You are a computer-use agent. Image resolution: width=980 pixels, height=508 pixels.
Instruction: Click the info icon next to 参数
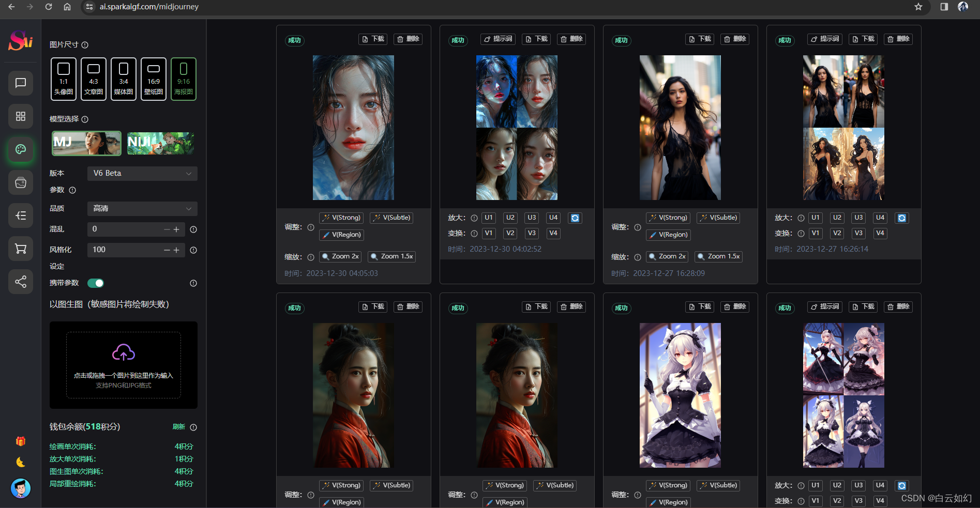pyautogui.click(x=72, y=190)
